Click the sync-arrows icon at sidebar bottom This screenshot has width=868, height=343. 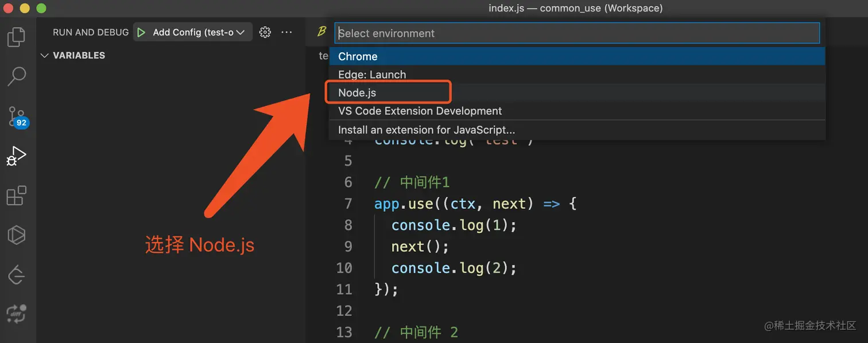(15, 314)
